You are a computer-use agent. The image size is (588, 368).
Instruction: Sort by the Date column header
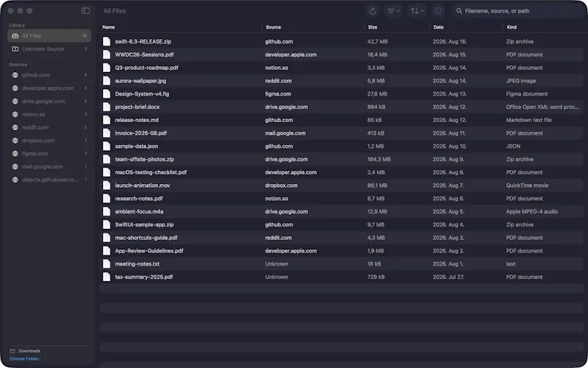438,27
